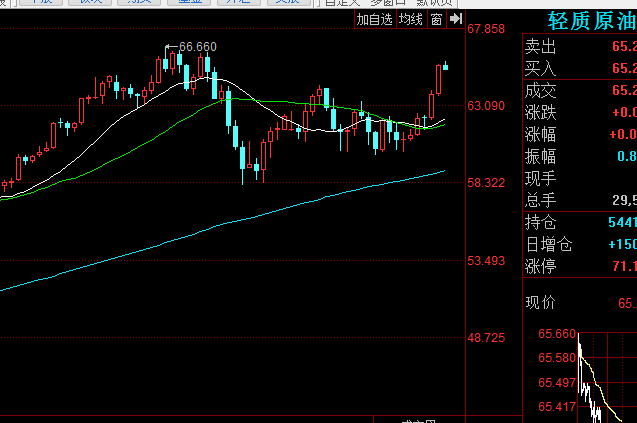Select the 涨停 limit-up label

tap(540, 267)
